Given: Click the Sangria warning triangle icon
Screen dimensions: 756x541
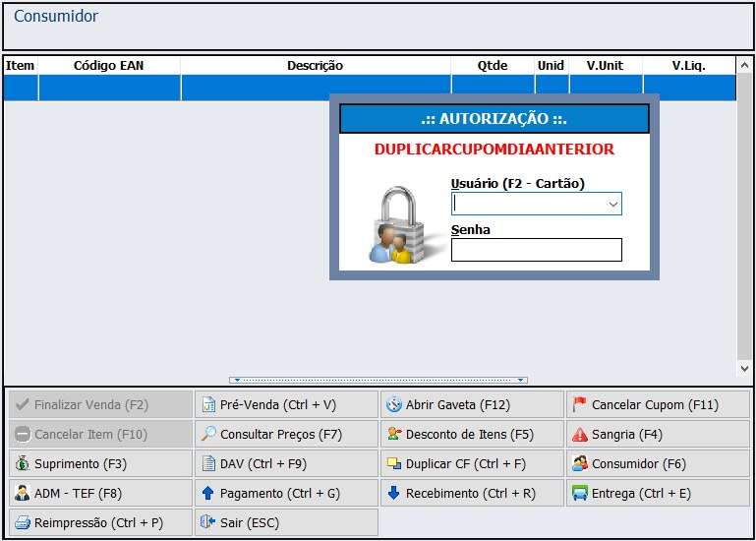Looking at the screenshot, I should point(580,434).
